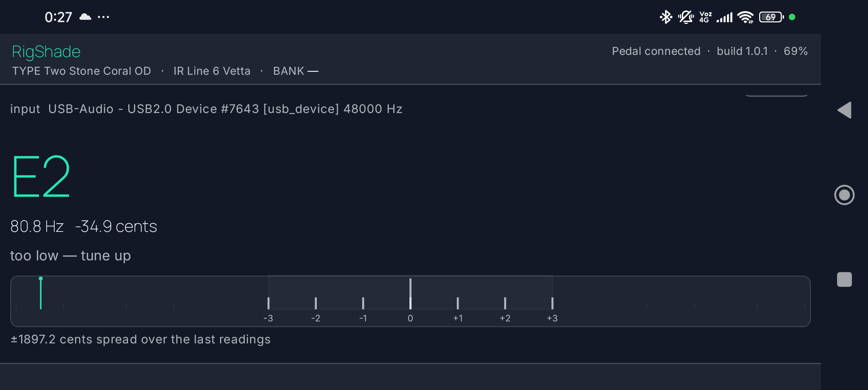Screen dimensions: 868x390
Task: Tap the battery 69 indicator
Action: click(771, 17)
